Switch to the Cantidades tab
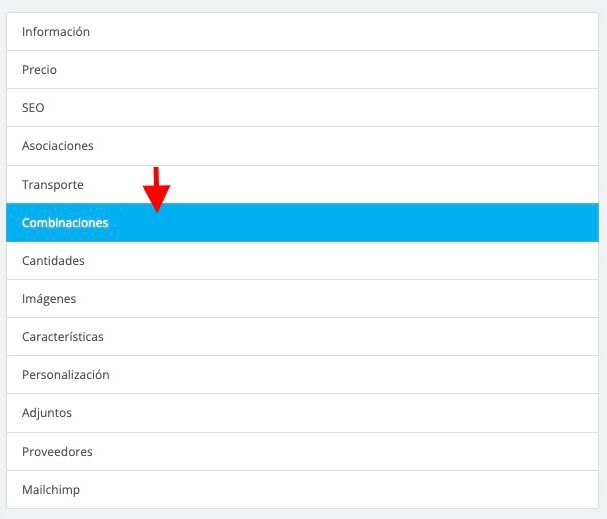This screenshot has height=519, width=607. 302,261
